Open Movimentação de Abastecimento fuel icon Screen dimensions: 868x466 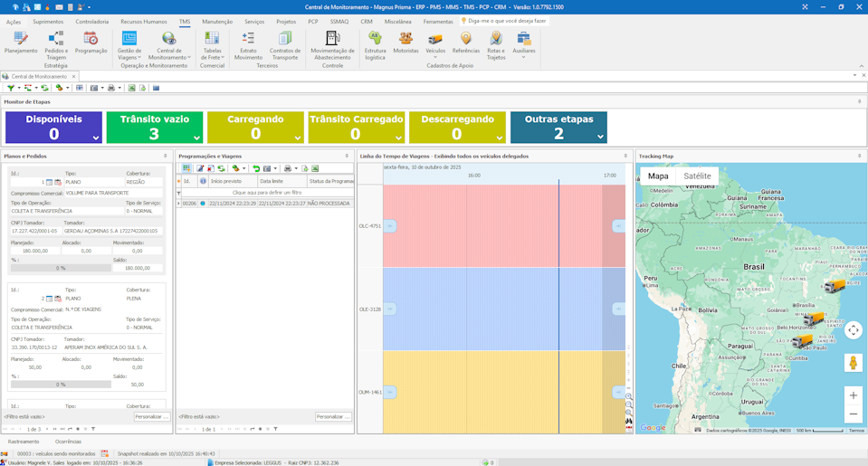click(332, 41)
